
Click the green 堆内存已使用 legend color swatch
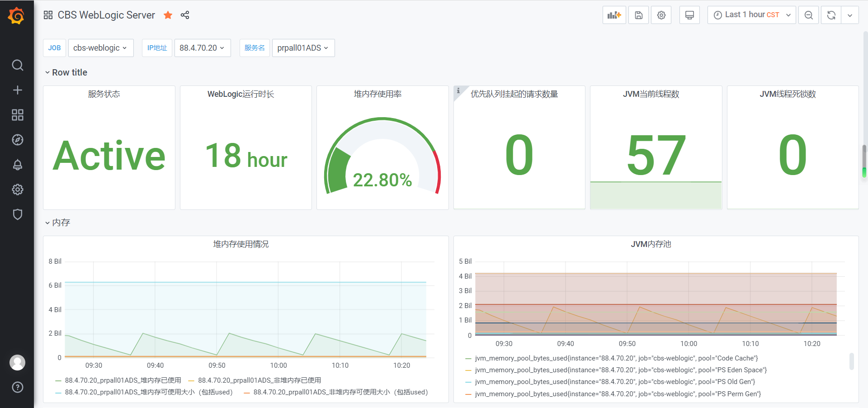[58, 381]
